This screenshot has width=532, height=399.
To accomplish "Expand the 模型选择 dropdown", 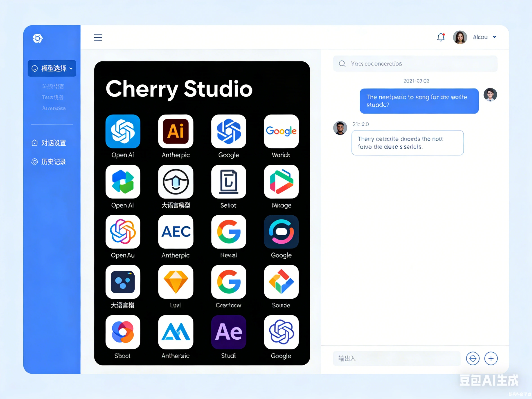I will click(52, 68).
